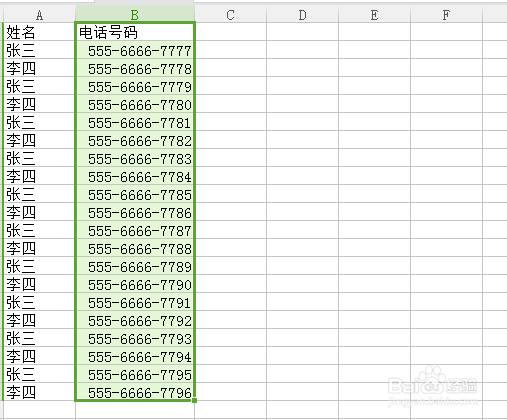Select cell containing 555-6666-7781
Screen dimensions: 507x420
135,122
